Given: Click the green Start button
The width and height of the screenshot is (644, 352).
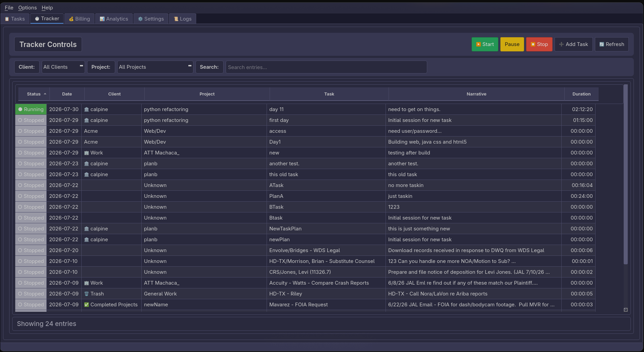Looking at the screenshot, I should (485, 44).
